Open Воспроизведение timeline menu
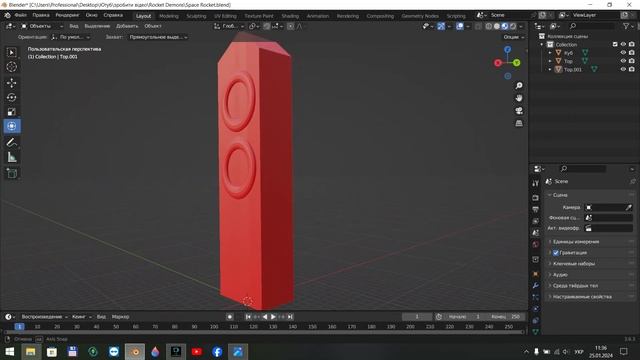Image resolution: width=640 pixels, height=360 pixels. pos(44,317)
